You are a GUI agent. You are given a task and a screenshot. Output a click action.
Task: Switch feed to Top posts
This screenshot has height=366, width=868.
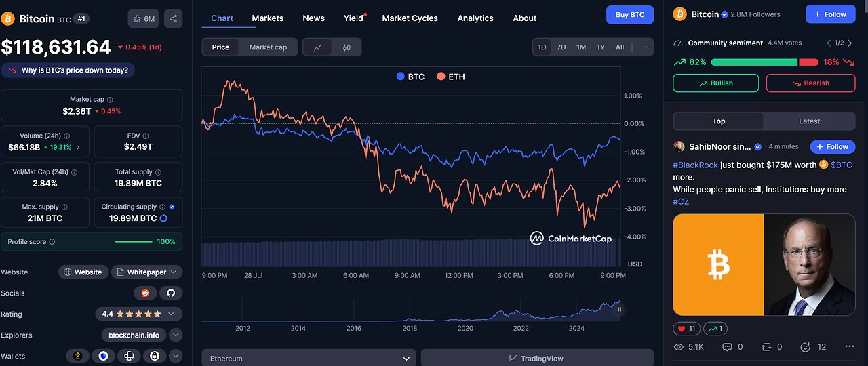click(x=718, y=121)
